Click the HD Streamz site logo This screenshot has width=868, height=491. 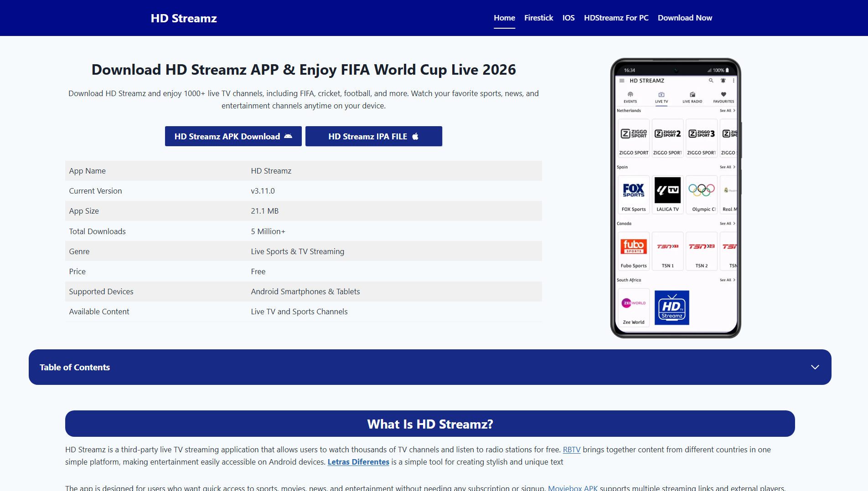pyautogui.click(x=184, y=18)
